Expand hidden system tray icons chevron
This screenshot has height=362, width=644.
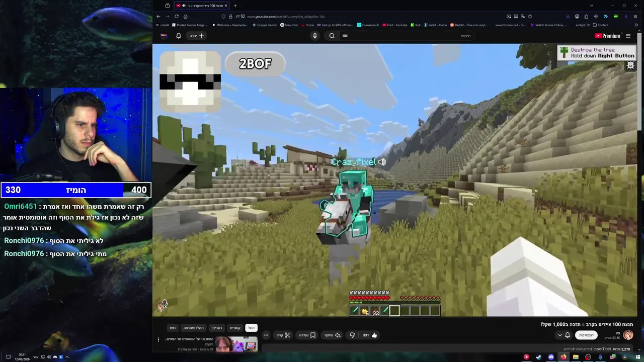67,357
